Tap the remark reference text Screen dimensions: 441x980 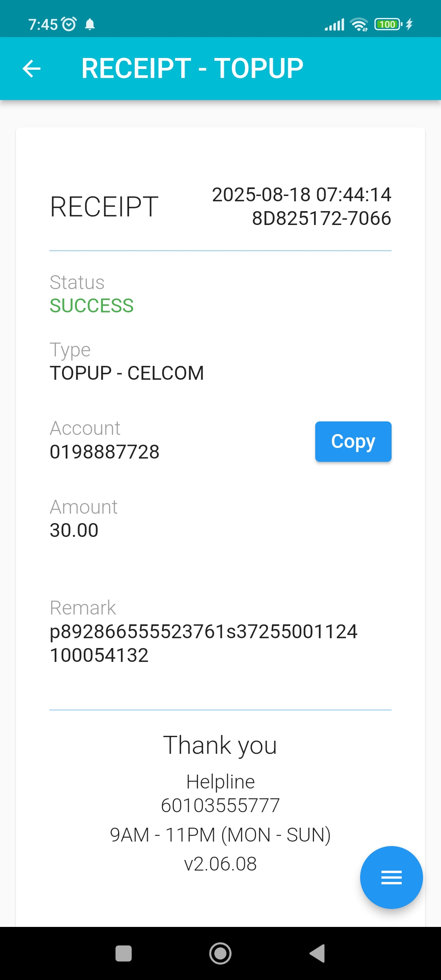pyautogui.click(x=203, y=643)
